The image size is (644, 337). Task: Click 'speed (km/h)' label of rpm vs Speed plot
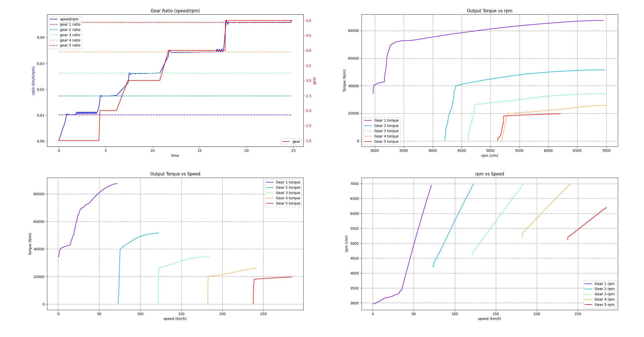(490, 319)
